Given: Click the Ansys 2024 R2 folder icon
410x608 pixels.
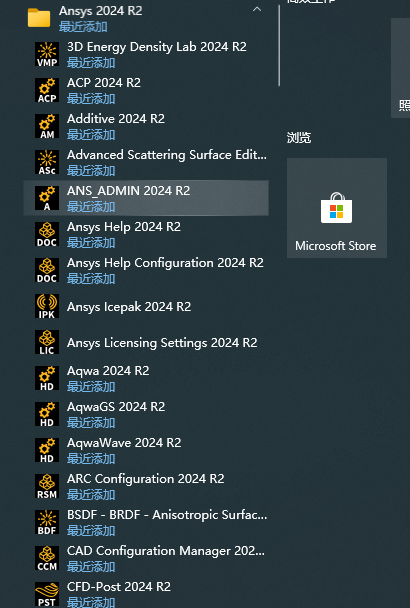Looking at the screenshot, I should pyautogui.click(x=39, y=18).
